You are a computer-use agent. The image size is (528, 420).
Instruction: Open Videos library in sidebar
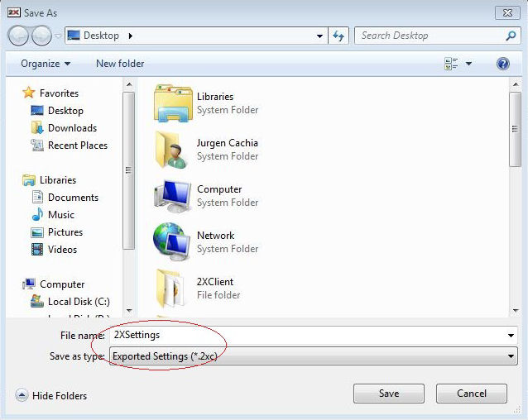pos(62,250)
